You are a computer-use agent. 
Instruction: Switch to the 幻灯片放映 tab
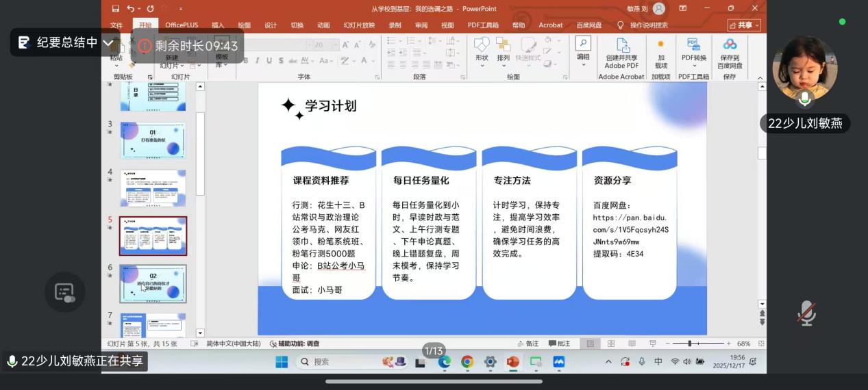pyautogui.click(x=359, y=25)
